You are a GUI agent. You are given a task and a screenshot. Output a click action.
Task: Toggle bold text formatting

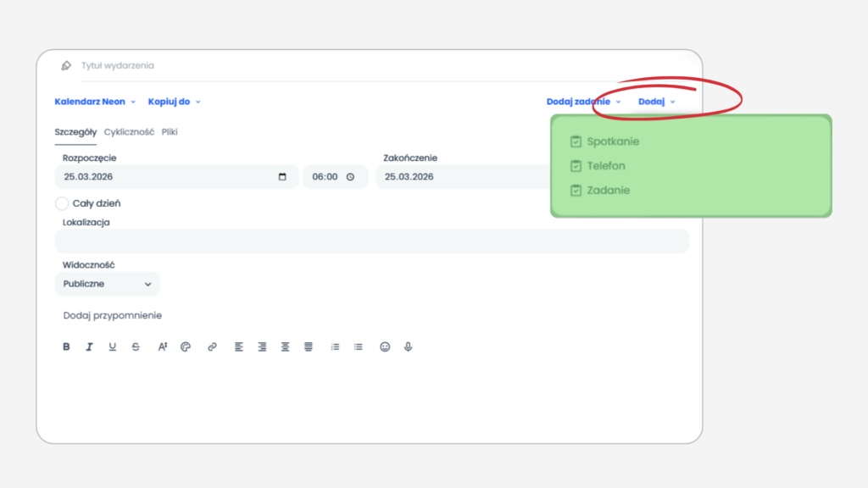click(x=67, y=347)
